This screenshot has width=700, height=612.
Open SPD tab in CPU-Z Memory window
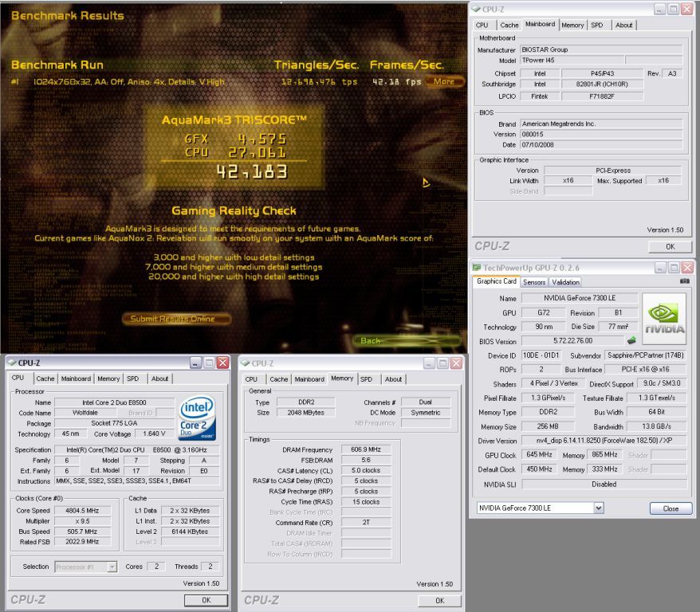click(366, 379)
